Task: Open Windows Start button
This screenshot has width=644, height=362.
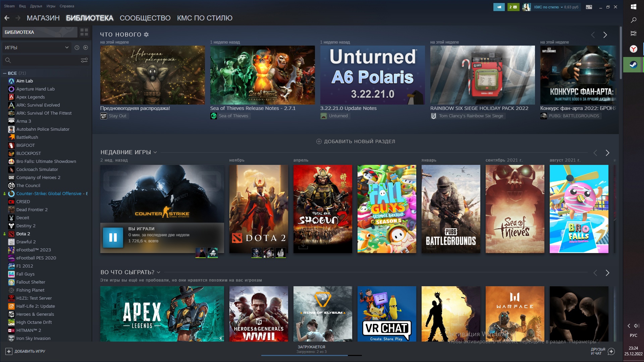Action: tap(634, 7)
